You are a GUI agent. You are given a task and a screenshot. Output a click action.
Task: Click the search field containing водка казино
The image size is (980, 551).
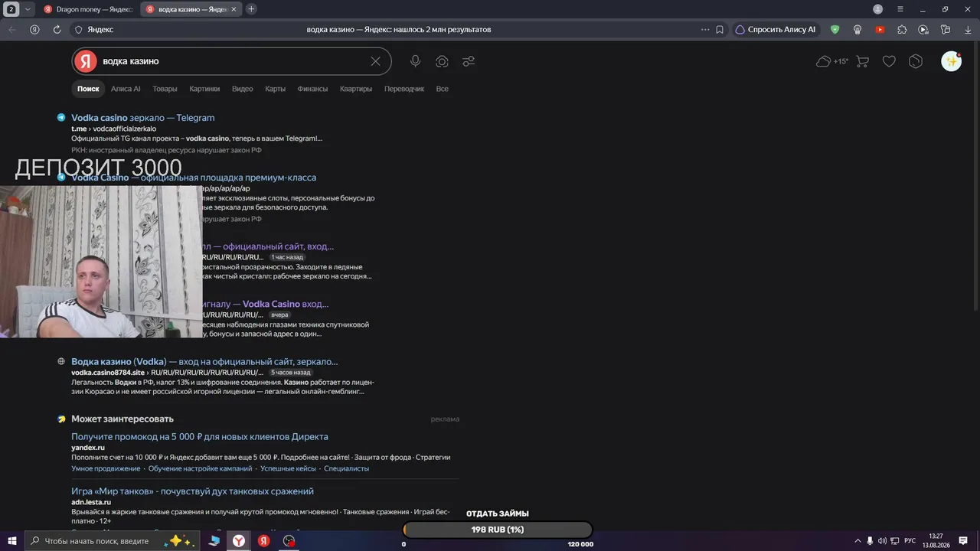pyautogui.click(x=231, y=61)
